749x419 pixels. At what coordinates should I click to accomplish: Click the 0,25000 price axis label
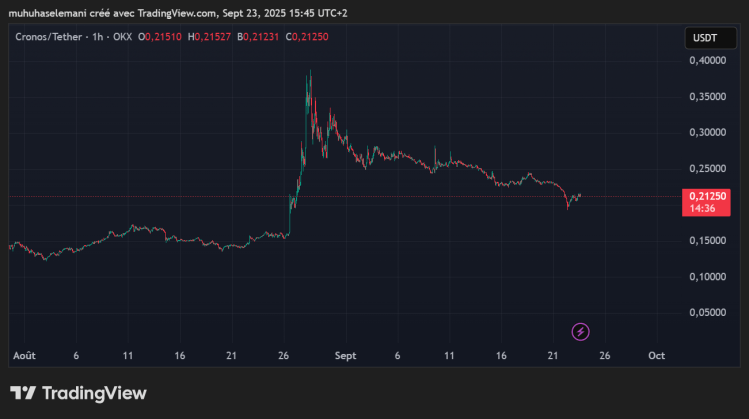[x=706, y=169]
